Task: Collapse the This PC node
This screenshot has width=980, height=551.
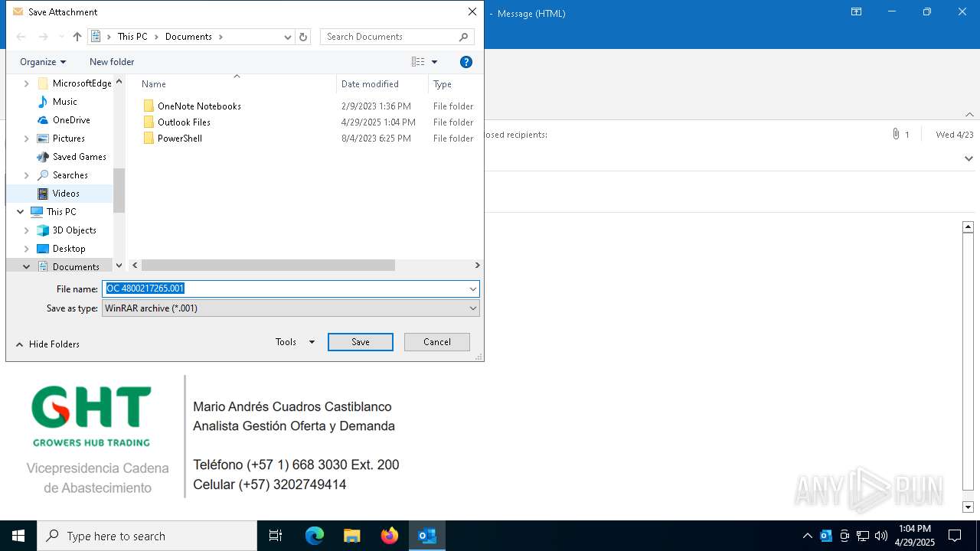Action: pos(21,212)
